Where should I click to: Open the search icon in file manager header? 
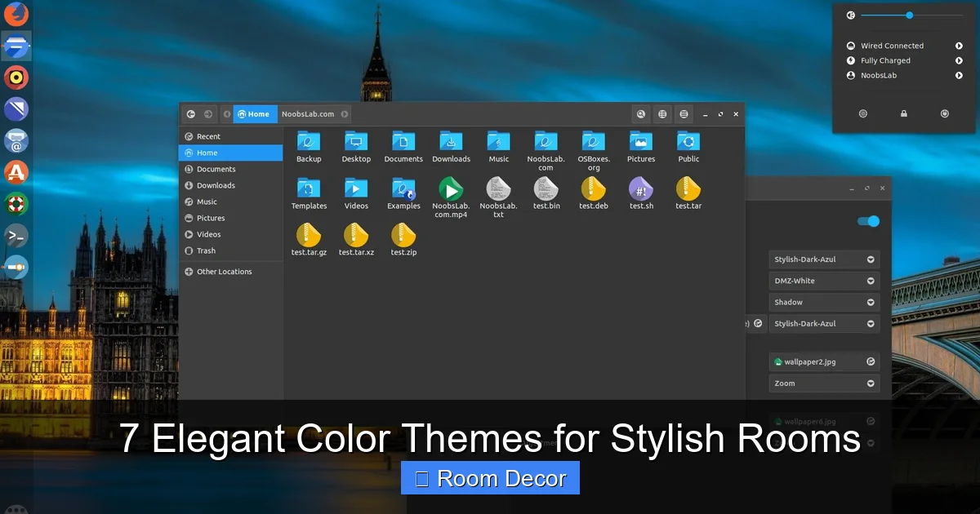click(641, 114)
